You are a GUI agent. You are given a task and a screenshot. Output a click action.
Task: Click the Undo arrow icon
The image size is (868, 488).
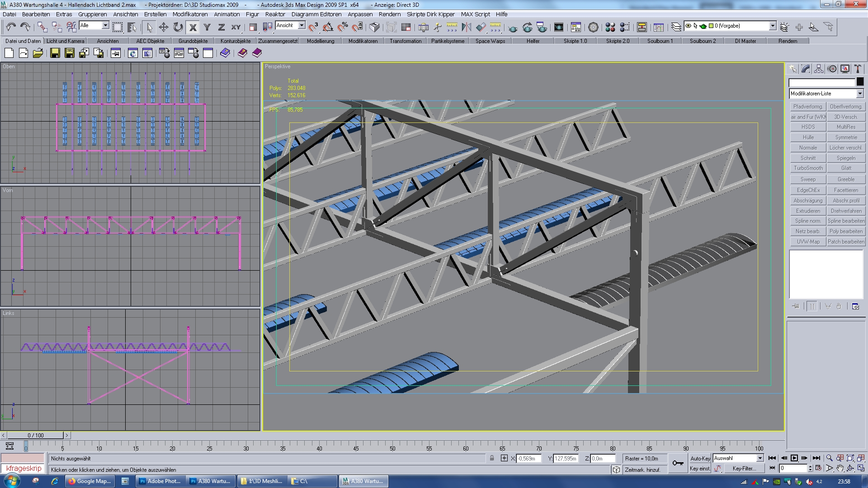10,27
